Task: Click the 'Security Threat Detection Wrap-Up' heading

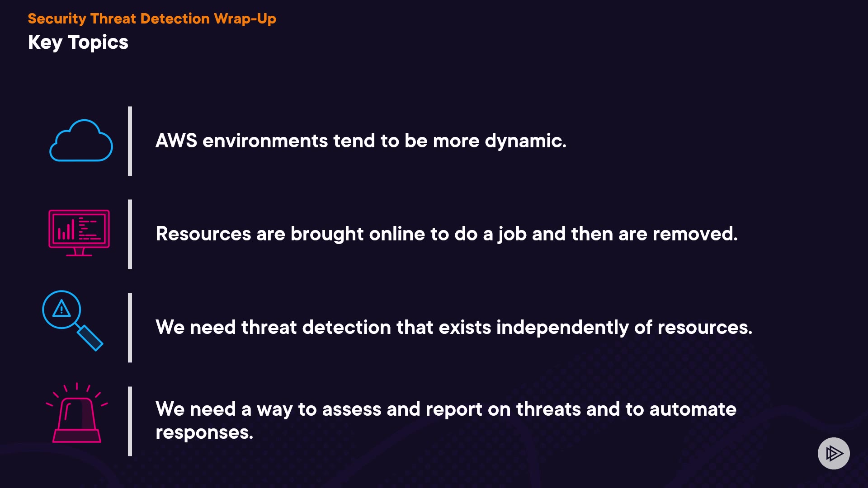Action: pyautogui.click(x=152, y=19)
